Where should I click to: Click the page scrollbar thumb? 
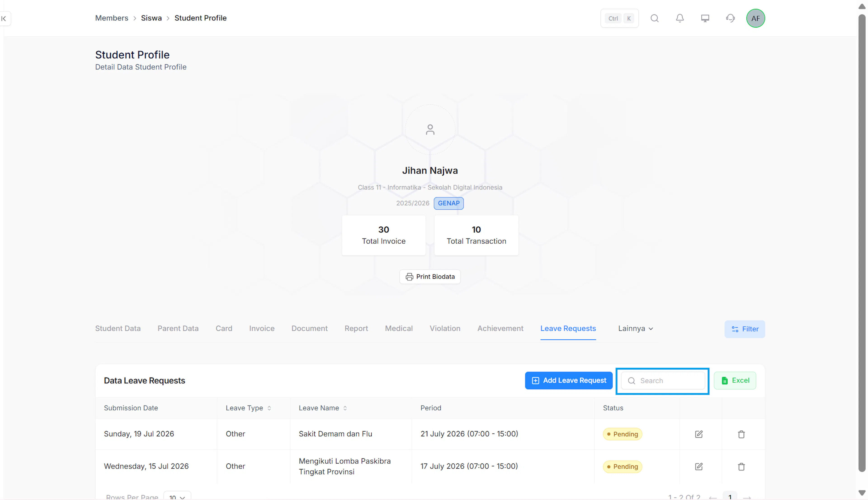[x=862, y=243]
